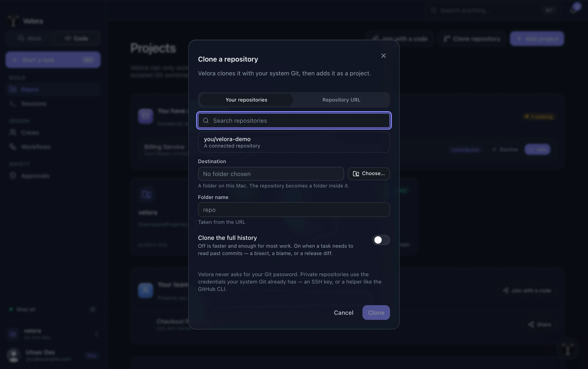Click the No folder chosen destination field

tap(271, 174)
